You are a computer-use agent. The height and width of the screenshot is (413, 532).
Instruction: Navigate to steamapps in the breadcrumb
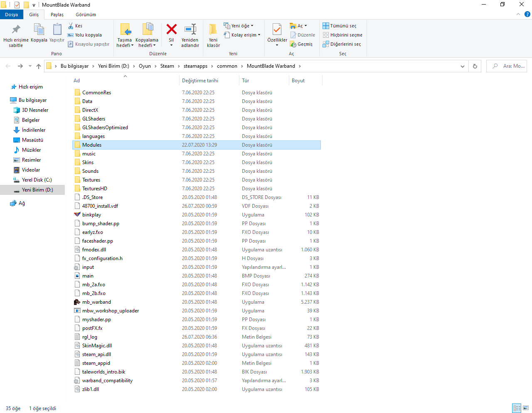(195, 66)
